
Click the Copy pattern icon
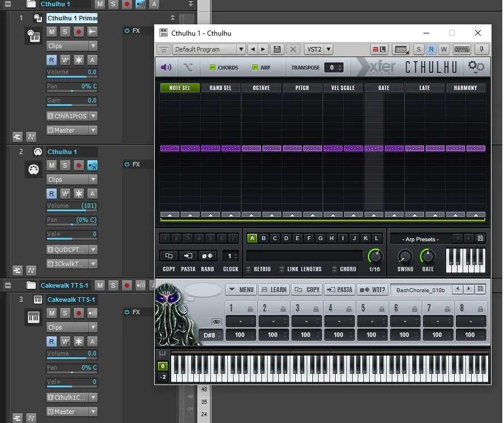pyautogui.click(x=169, y=256)
